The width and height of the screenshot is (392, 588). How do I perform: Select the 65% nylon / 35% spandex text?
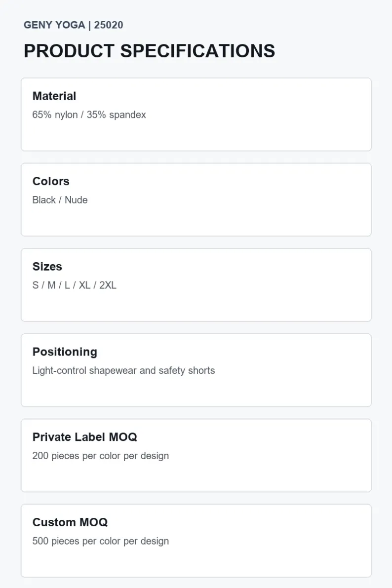pos(89,115)
